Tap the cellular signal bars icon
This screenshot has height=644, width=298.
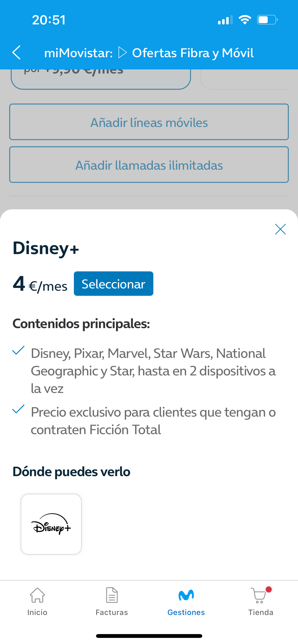(x=225, y=20)
